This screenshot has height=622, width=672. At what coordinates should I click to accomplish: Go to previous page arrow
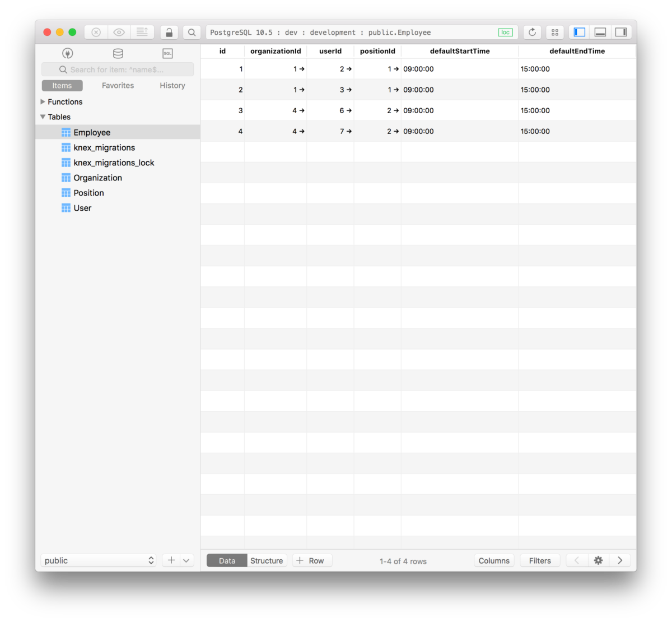tap(577, 560)
